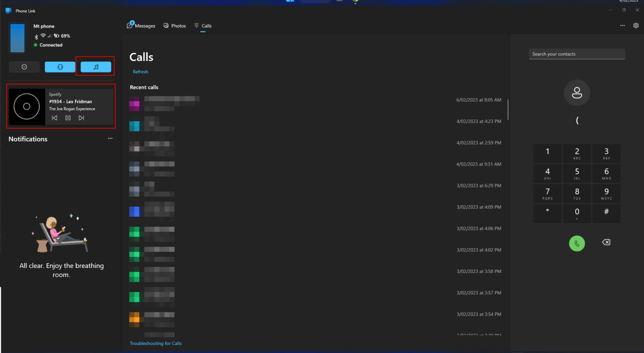Toggle the audio player music button
The height and width of the screenshot is (353, 644).
[x=96, y=67]
